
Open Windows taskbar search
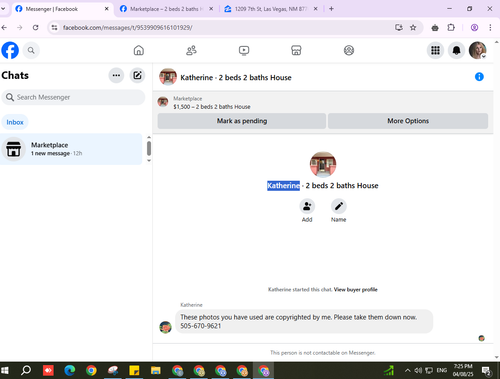click(x=26, y=370)
